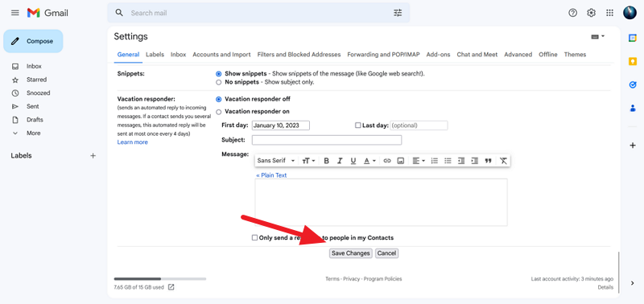Apply numbered list in message toolbar
Viewport: 644px width, 304px height.
434,161
